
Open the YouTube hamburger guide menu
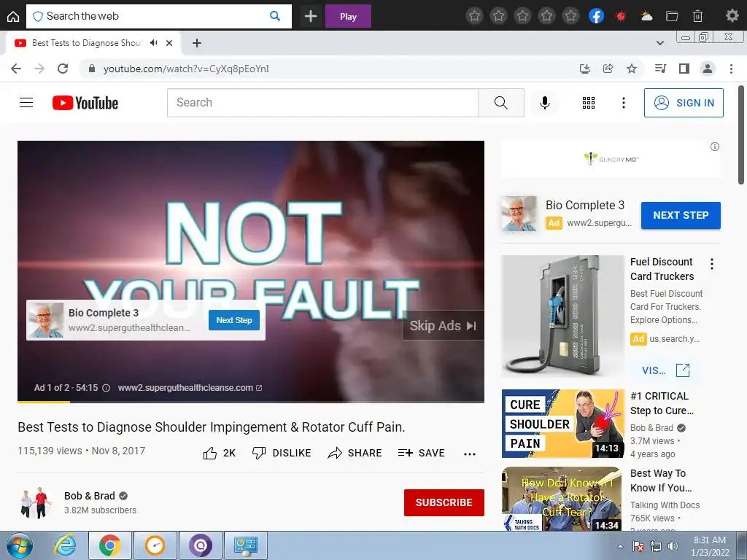point(26,103)
